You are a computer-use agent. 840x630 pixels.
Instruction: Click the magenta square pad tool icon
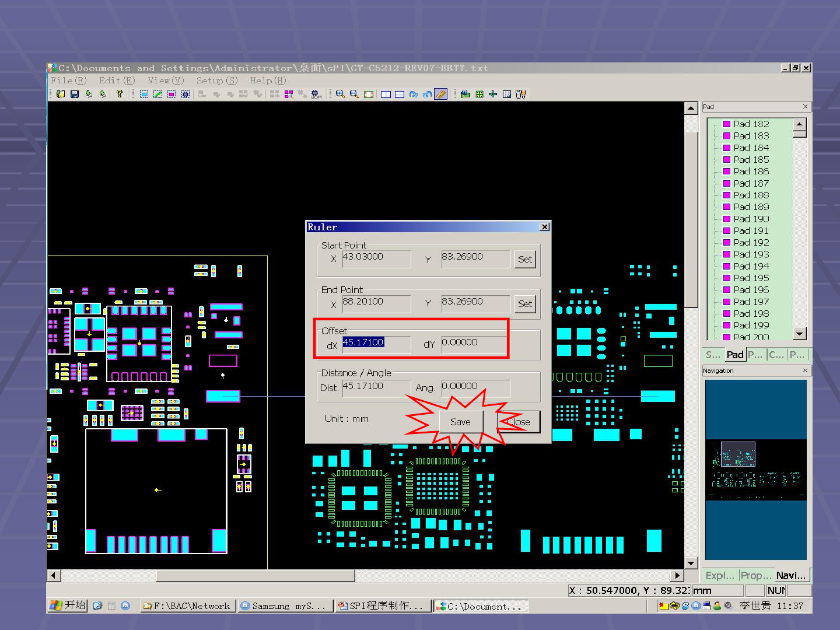(x=171, y=94)
